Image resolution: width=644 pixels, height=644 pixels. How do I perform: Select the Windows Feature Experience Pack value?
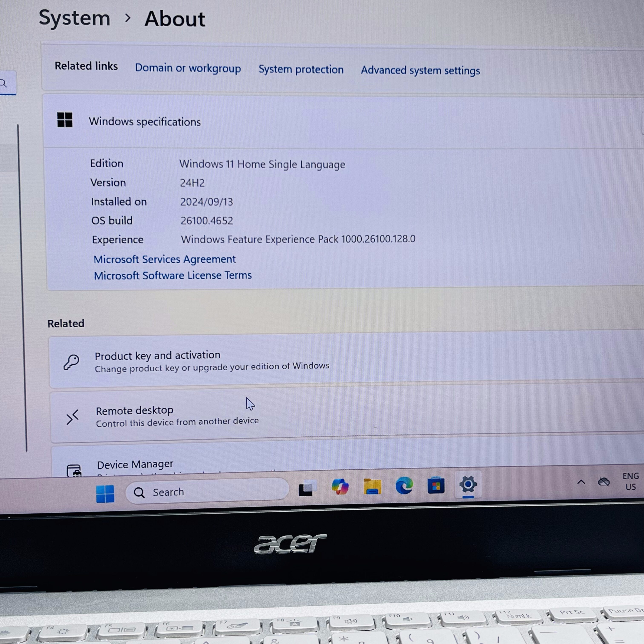point(298,239)
